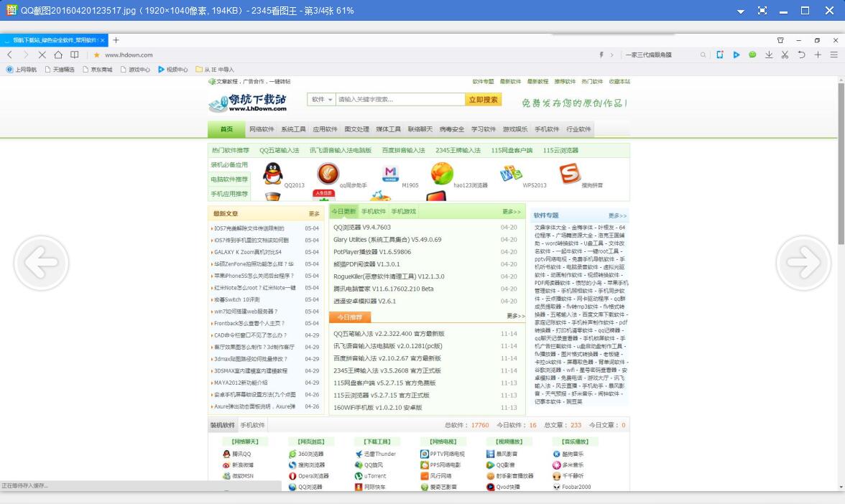Switch to the 今日更新 tab
Viewport: 845px width, 504px height.
[x=343, y=212]
